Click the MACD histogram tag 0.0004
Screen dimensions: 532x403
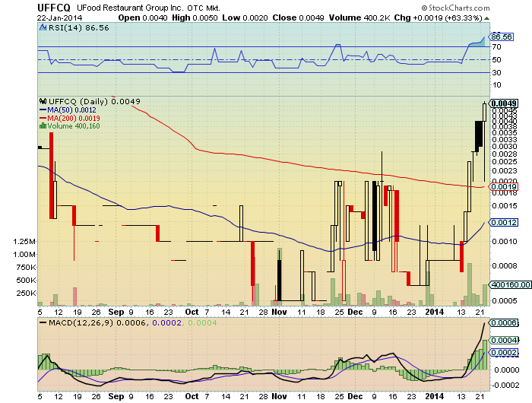[503, 340]
